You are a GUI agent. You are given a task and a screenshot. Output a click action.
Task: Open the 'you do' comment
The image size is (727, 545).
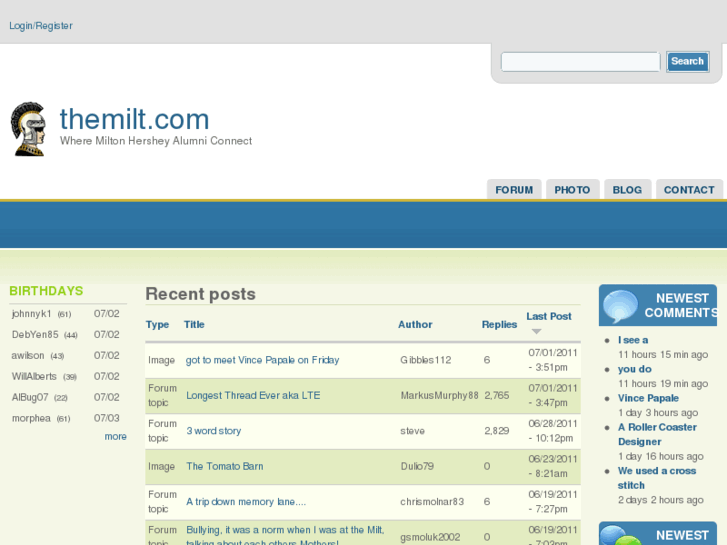pyautogui.click(x=635, y=369)
